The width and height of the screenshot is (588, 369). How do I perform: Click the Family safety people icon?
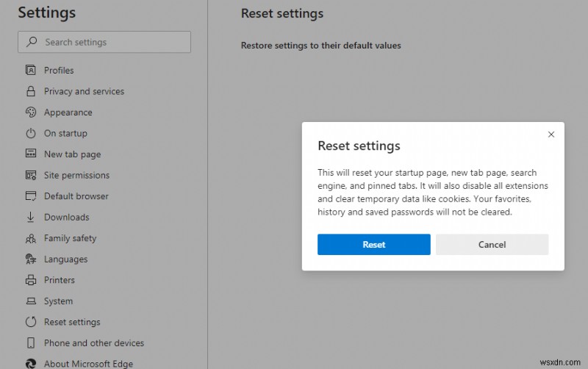(x=31, y=238)
